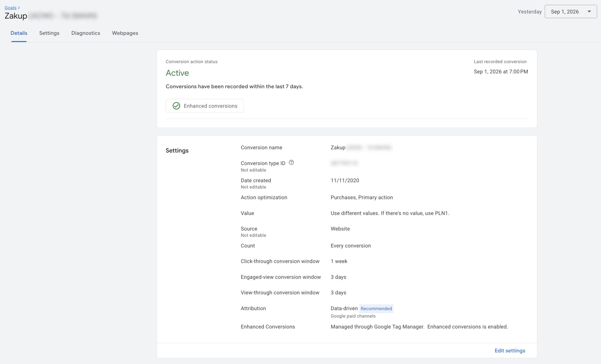Click the 'Zakup' page title
The width and height of the screenshot is (601, 364).
pos(16,16)
